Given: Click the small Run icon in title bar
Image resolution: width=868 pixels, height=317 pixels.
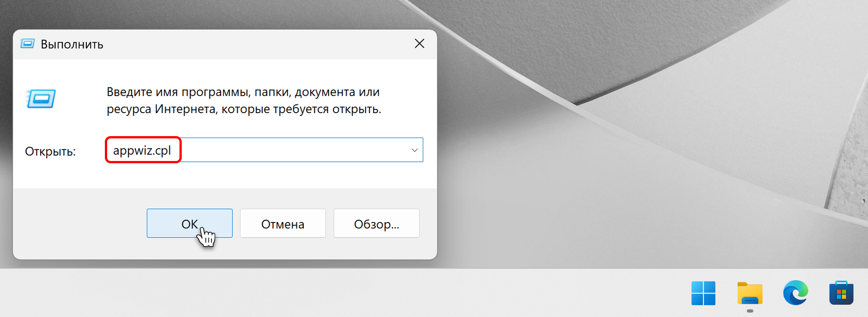Looking at the screenshot, I should 28,44.
